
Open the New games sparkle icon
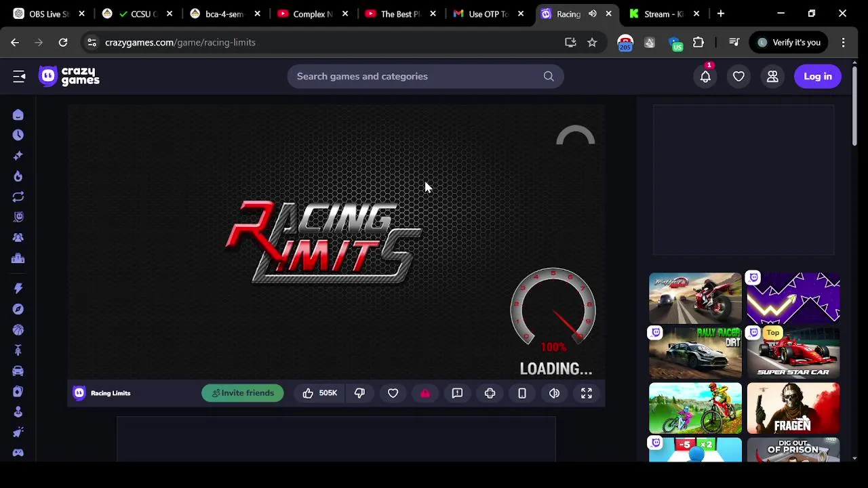click(x=18, y=156)
